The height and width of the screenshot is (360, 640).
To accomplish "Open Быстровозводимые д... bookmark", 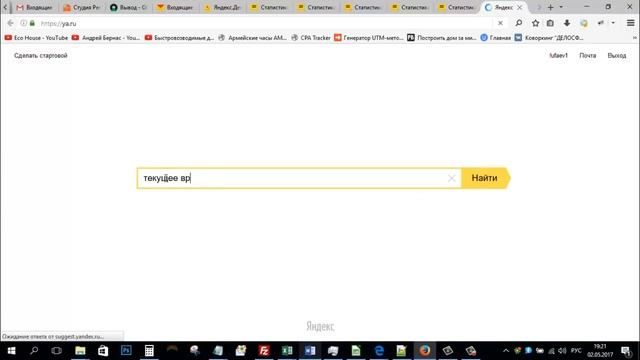I will pyautogui.click(x=180, y=38).
